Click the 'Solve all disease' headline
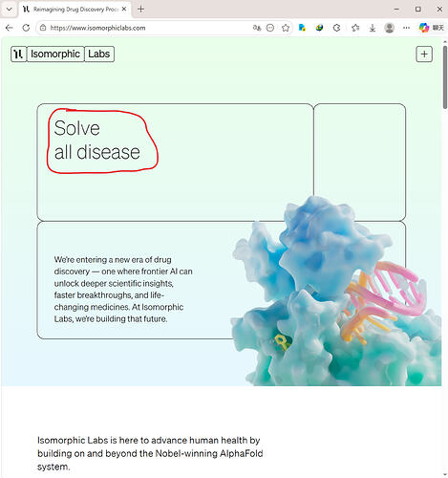This screenshot has height=478, width=448. (x=97, y=140)
